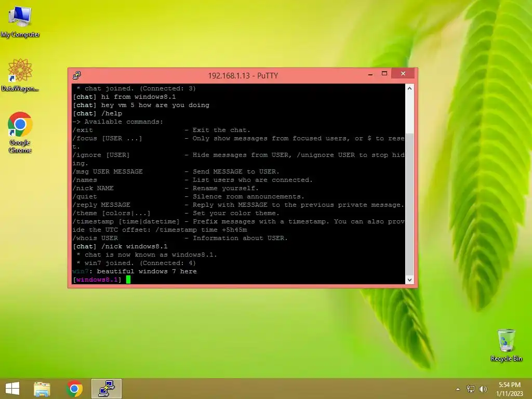Viewport: 532px width, 399px height.
Task: Click the '/reply MESSAGE' command text
Action: coord(101,205)
